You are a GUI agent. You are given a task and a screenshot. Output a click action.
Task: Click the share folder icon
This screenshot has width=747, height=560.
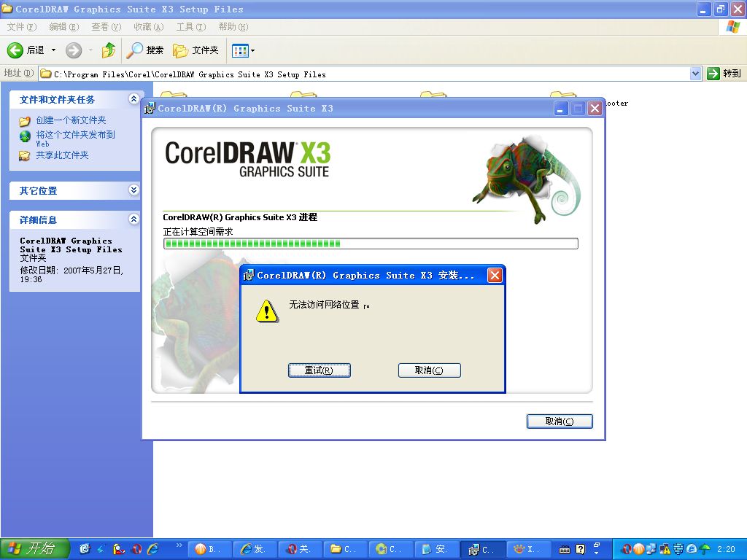tap(24, 155)
